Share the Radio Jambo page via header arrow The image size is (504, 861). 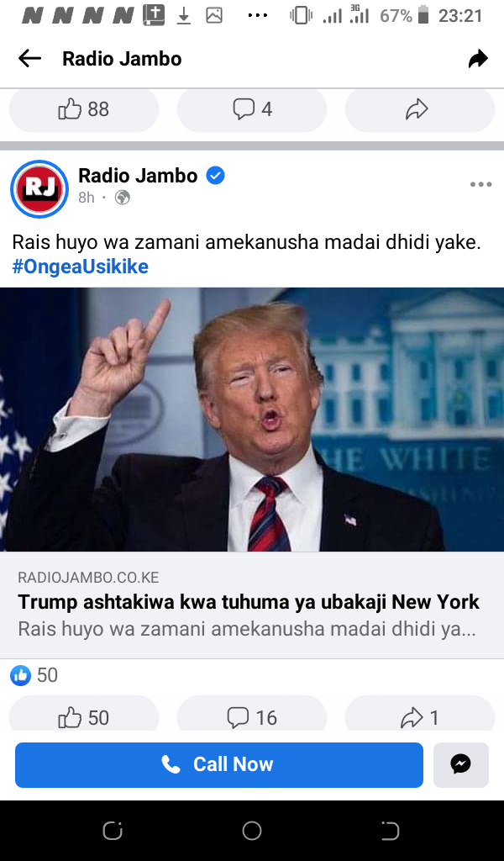tap(478, 58)
